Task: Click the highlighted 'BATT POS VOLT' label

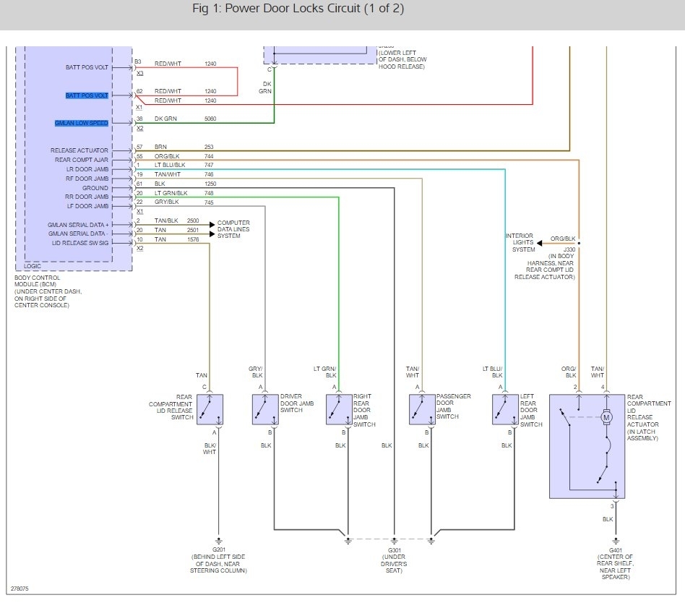Action: click(x=87, y=95)
